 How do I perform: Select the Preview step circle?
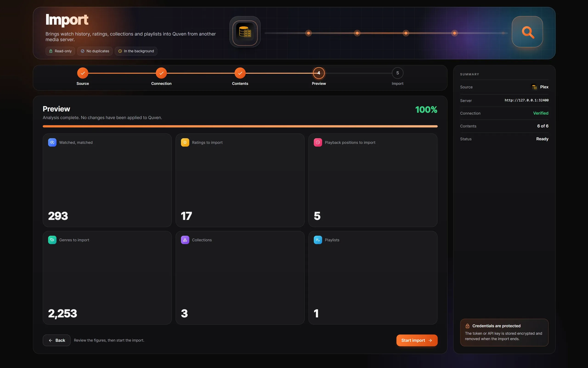319,73
